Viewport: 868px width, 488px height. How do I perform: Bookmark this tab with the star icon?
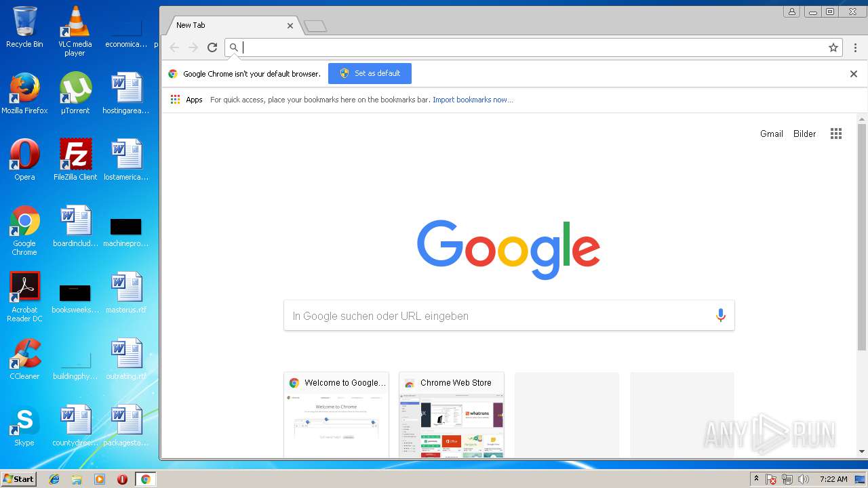click(833, 47)
